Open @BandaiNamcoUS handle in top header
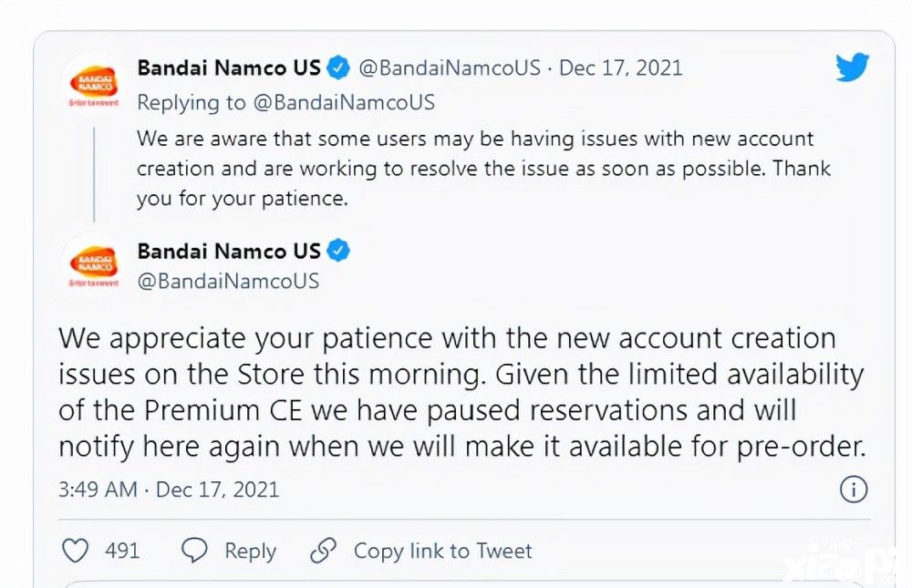The image size is (912, 588). click(450, 68)
